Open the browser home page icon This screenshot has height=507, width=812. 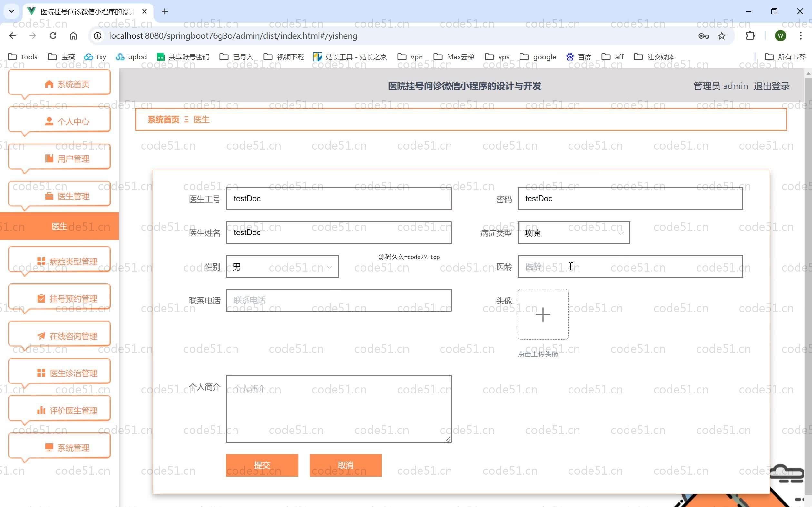pyautogui.click(x=73, y=35)
